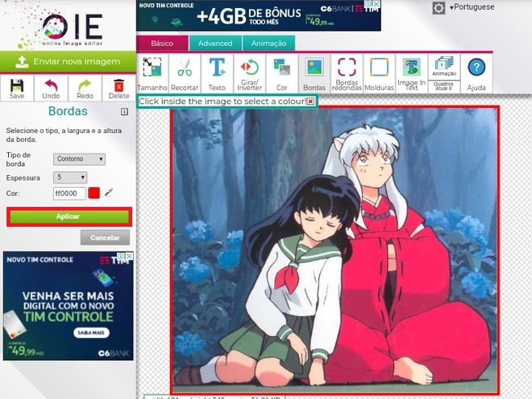This screenshot has height=399, width=532.
Task: Open the Molduras frames tool
Action: coord(379,73)
